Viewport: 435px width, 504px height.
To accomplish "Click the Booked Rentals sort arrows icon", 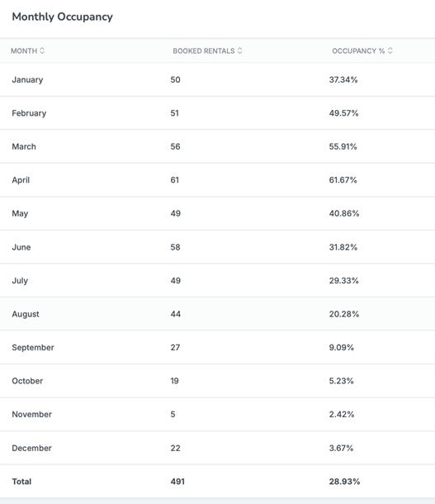I will (x=240, y=50).
